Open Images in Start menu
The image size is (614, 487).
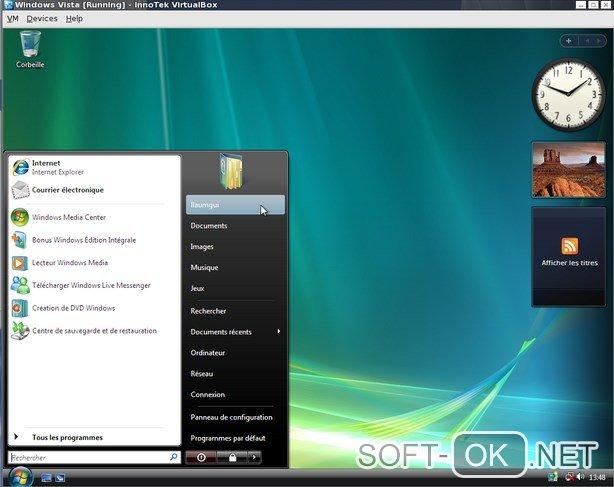pos(202,247)
